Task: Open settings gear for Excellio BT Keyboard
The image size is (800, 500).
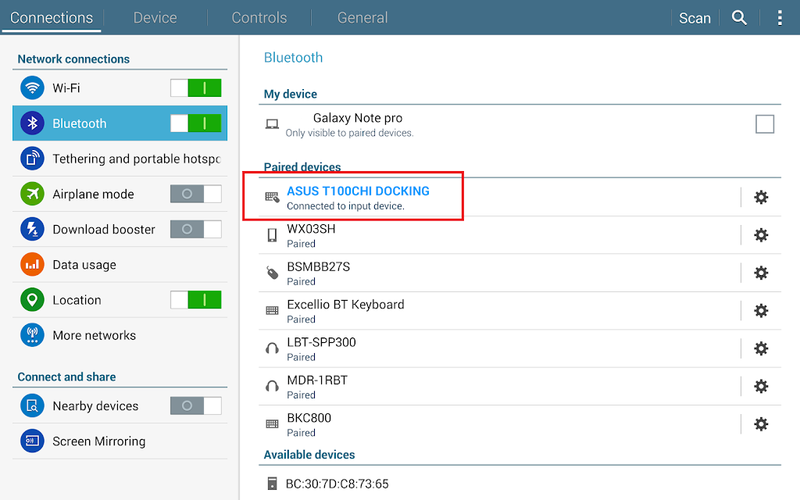Action: [x=761, y=310]
